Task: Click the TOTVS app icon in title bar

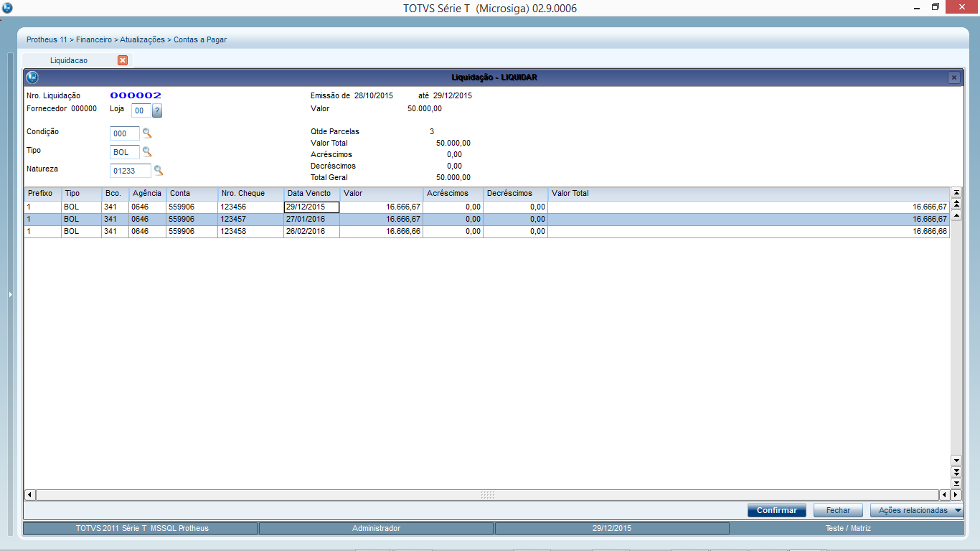Action: pos(7,8)
